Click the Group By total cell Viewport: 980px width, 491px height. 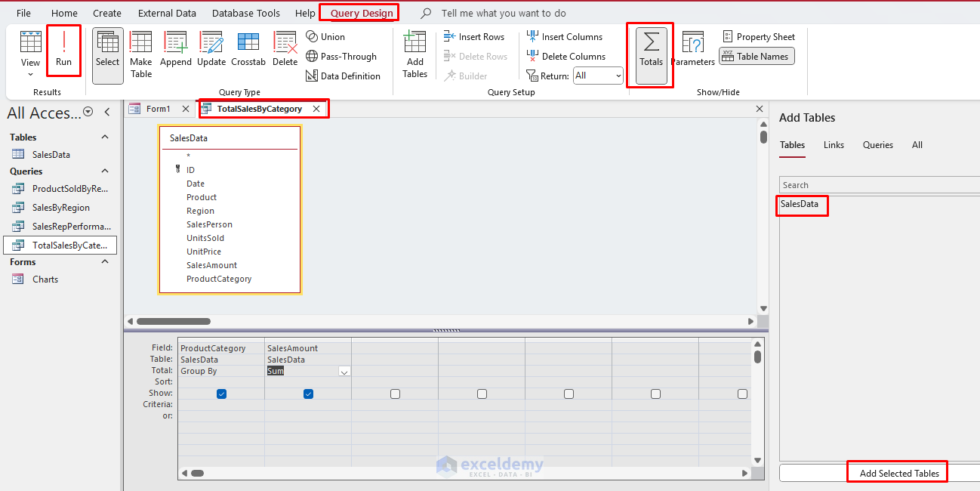click(x=221, y=371)
